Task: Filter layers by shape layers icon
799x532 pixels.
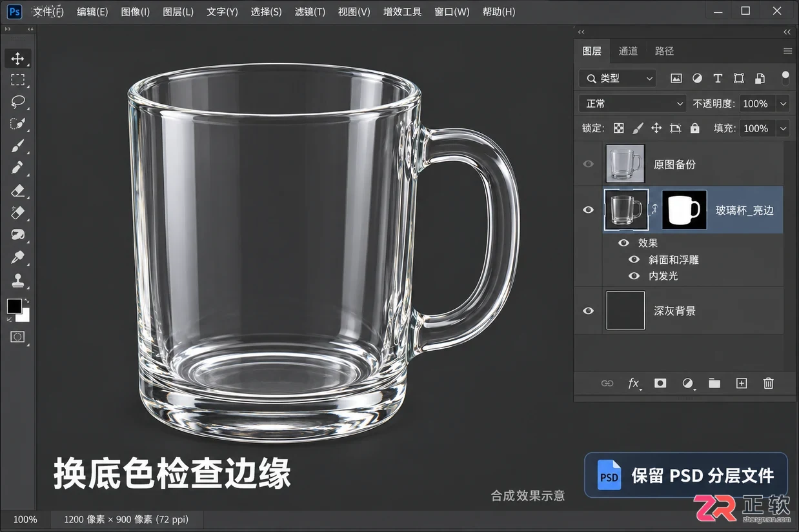Action: coord(739,78)
